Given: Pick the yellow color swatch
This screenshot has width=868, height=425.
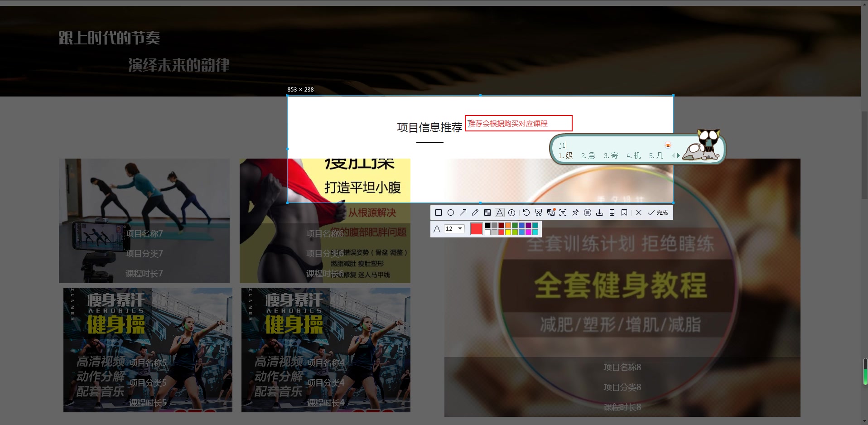Looking at the screenshot, I should (508, 232).
